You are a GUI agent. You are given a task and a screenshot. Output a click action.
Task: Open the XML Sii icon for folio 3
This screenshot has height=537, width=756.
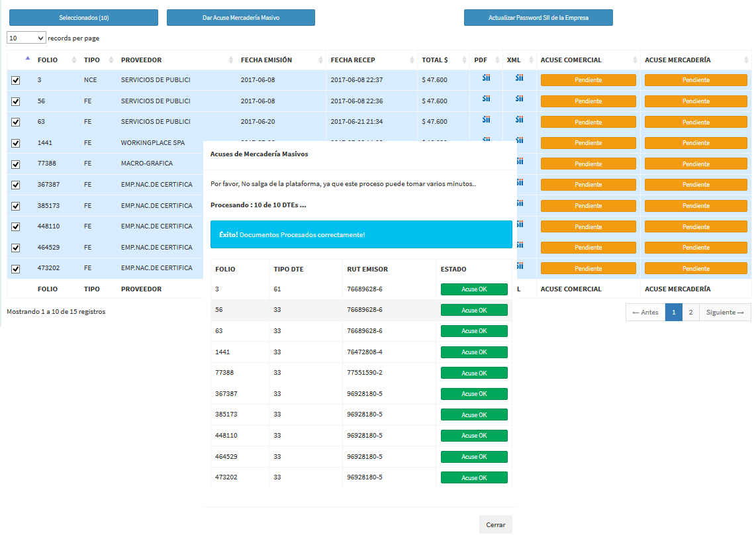519,77
